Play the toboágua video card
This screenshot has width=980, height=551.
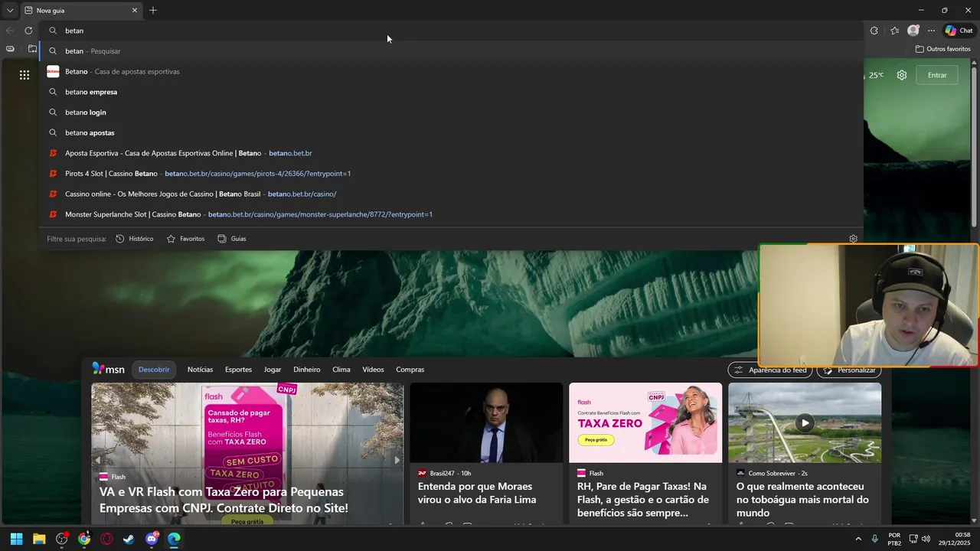tap(805, 422)
